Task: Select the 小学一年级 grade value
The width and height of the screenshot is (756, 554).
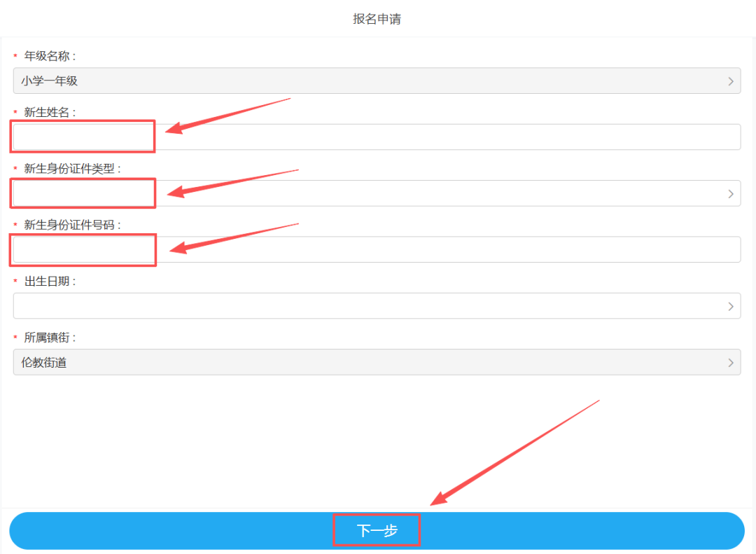Action: tap(41, 81)
